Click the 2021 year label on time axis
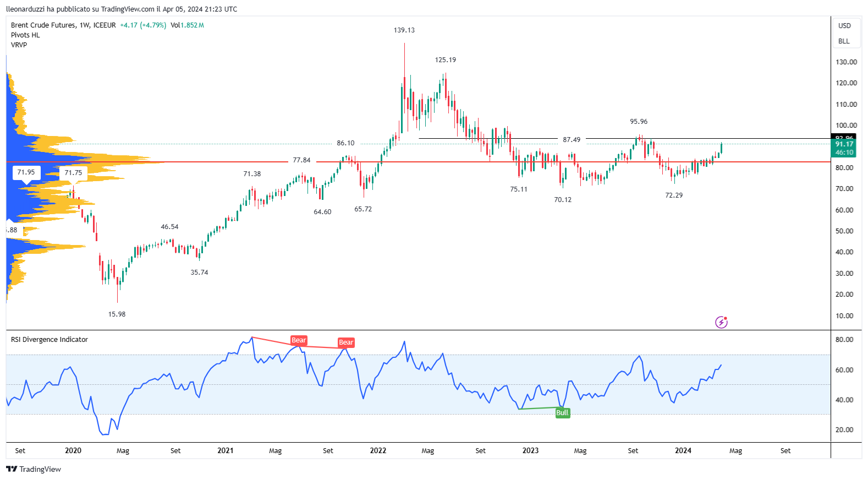 [x=226, y=451]
